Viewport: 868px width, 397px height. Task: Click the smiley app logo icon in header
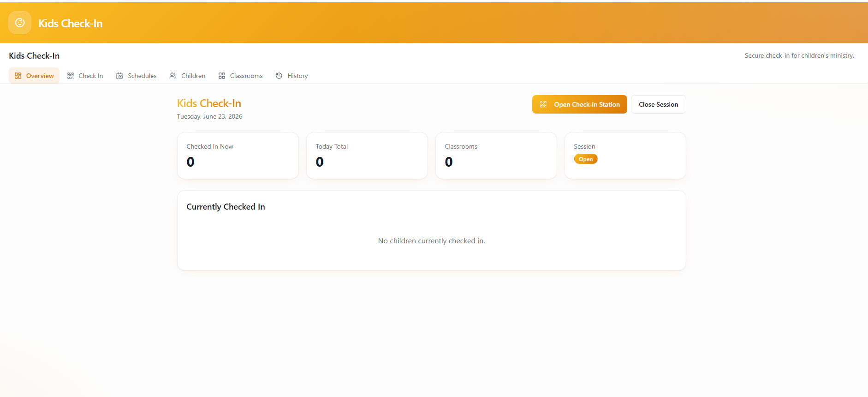tap(20, 23)
